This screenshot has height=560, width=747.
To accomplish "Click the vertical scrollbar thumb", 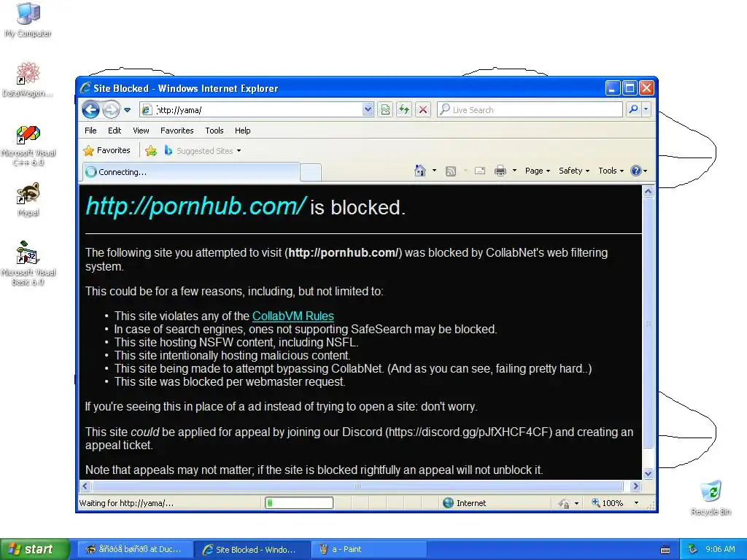I will pyautogui.click(x=648, y=323).
